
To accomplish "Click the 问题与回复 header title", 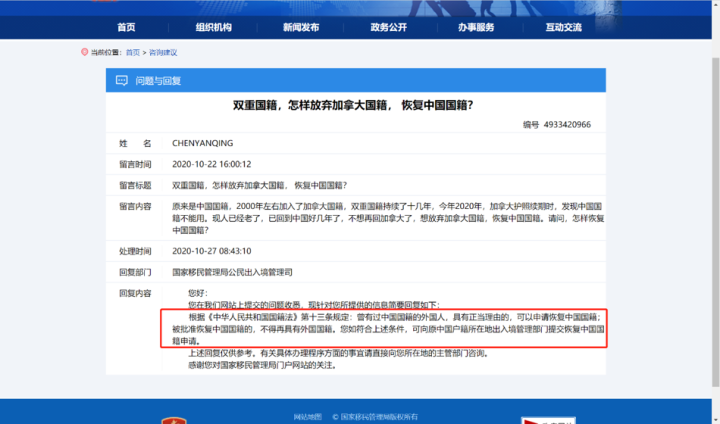I will (x=158, y=81).
